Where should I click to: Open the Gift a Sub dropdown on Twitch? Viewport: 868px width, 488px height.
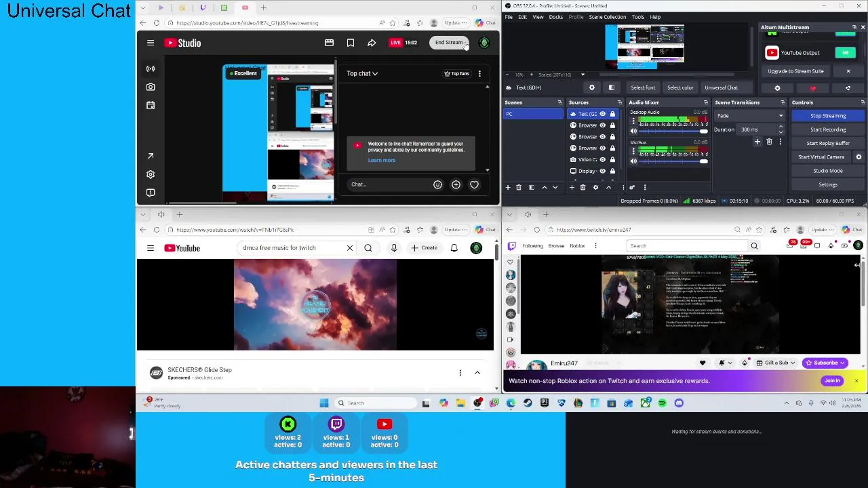(x=776, y=363)
